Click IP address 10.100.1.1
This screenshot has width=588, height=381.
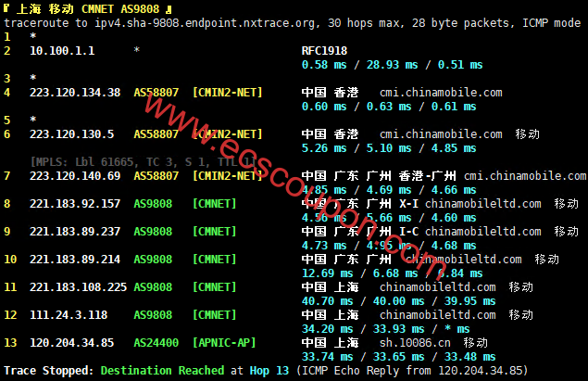coord(62,51)
